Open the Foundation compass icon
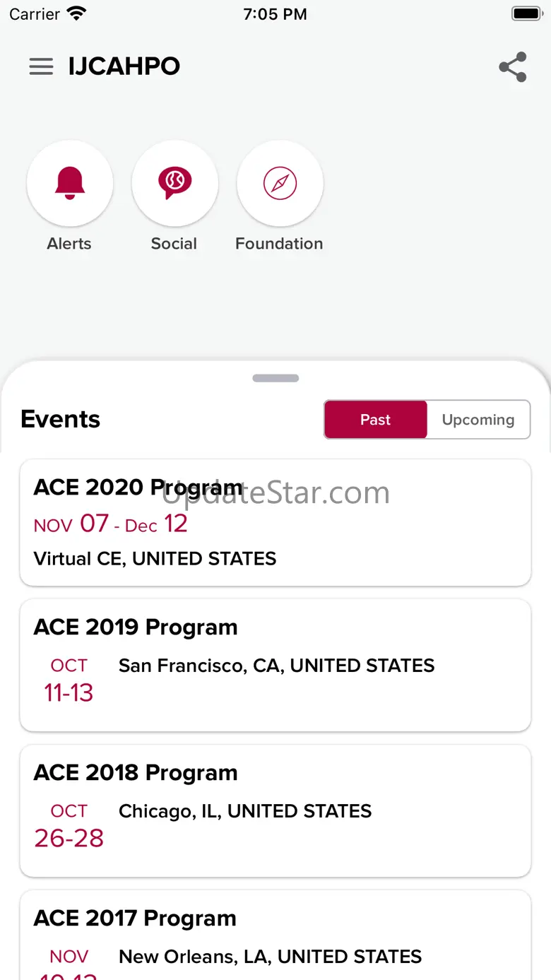 pos(280,184)
